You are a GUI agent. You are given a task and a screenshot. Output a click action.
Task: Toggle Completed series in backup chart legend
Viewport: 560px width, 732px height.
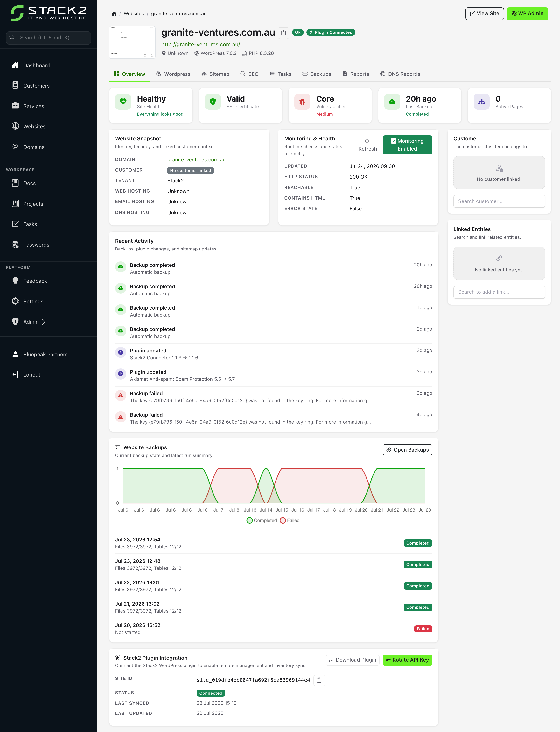coord(262,520)
